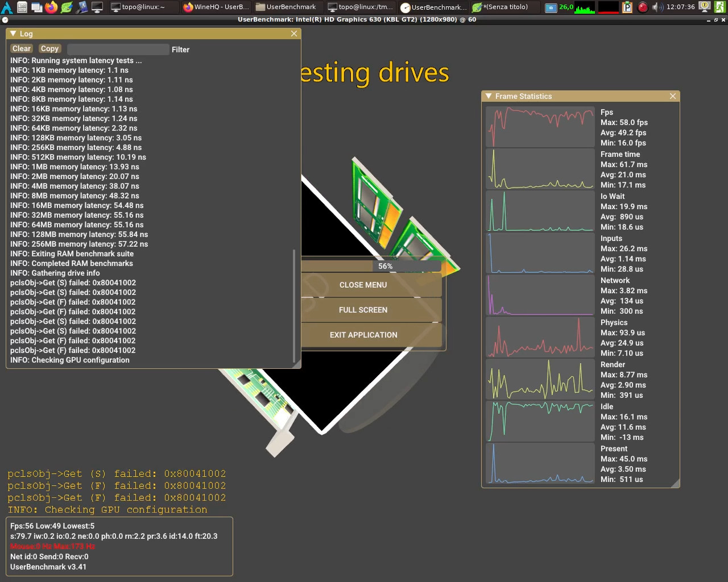Open the Arch Linux applications menu icon
Viewport: 728px width, 582px height.
pyautogui.click(x=7, y=7)
